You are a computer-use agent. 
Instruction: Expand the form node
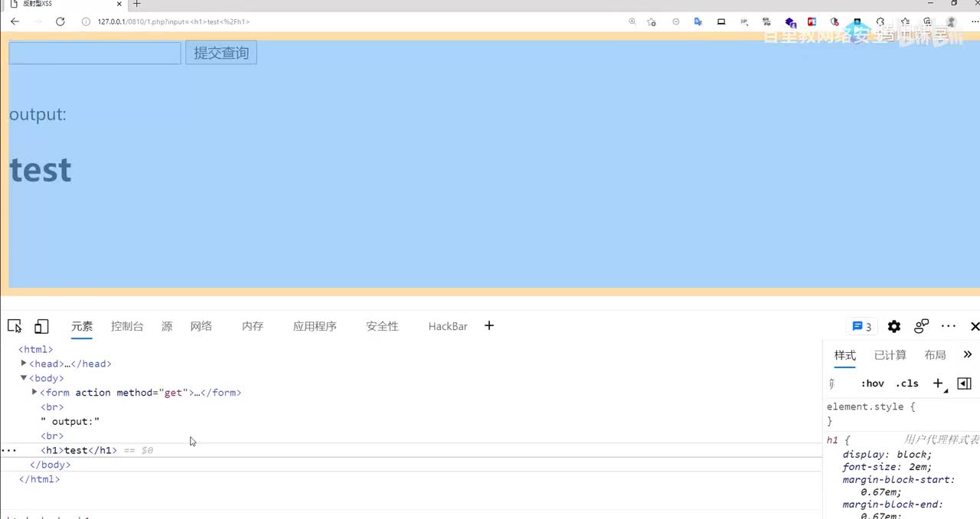(34, 392)
